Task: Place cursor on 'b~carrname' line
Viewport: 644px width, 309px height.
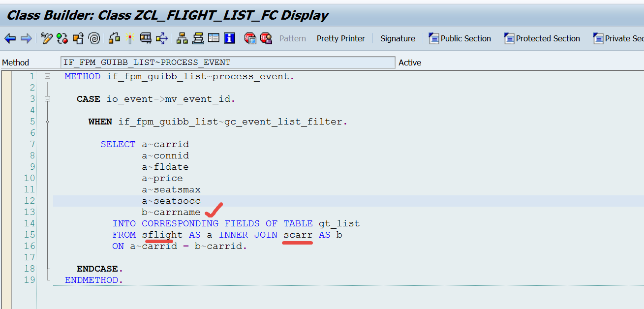Action: coord(171,212)
